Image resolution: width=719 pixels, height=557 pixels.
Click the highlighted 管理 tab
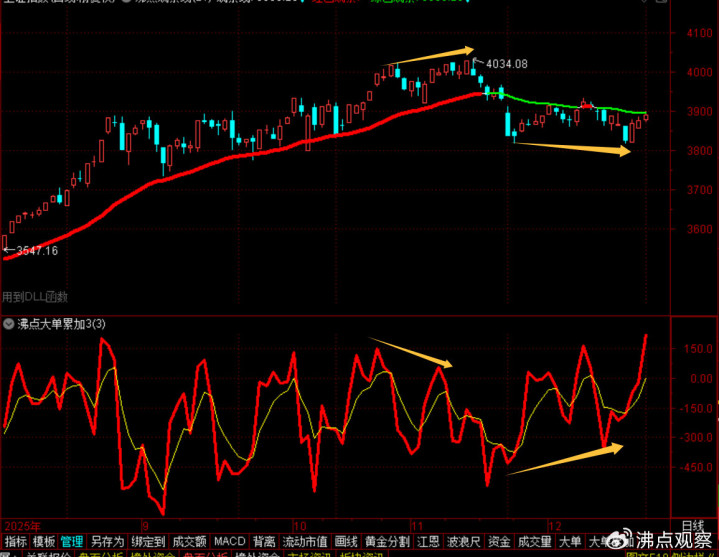[x=72, y=542]
